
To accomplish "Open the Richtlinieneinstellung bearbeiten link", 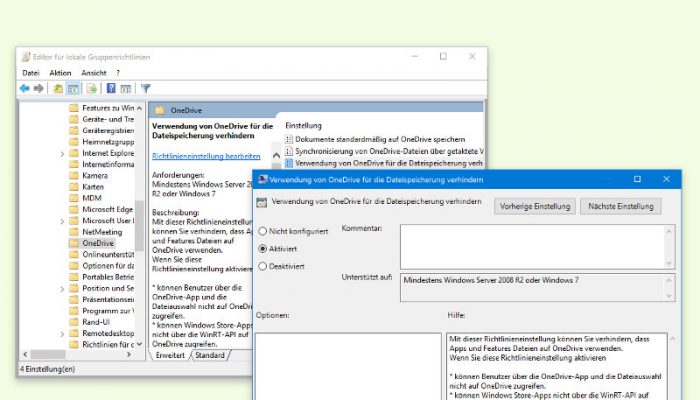I will point(206,156).
